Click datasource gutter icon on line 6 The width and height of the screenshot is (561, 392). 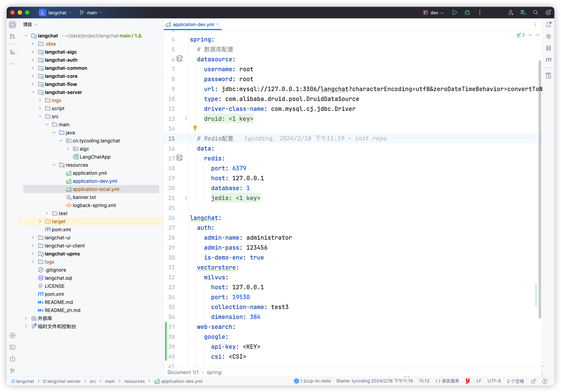pyautogui.click(x=180, y=59)
